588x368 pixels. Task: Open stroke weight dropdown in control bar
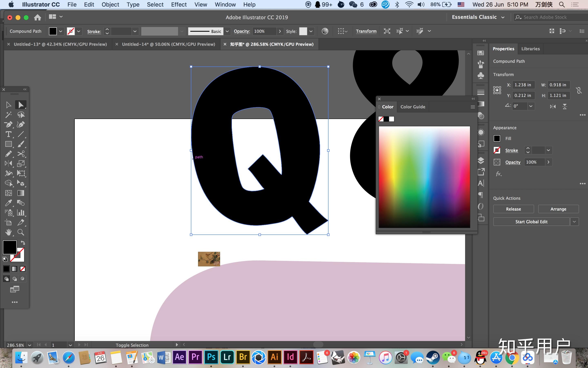[x=135, y=31]
